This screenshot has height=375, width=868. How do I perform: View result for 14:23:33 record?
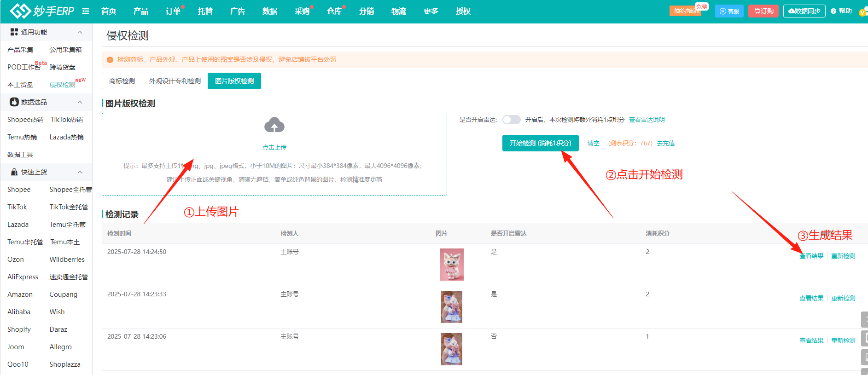[x=811, y=298]
